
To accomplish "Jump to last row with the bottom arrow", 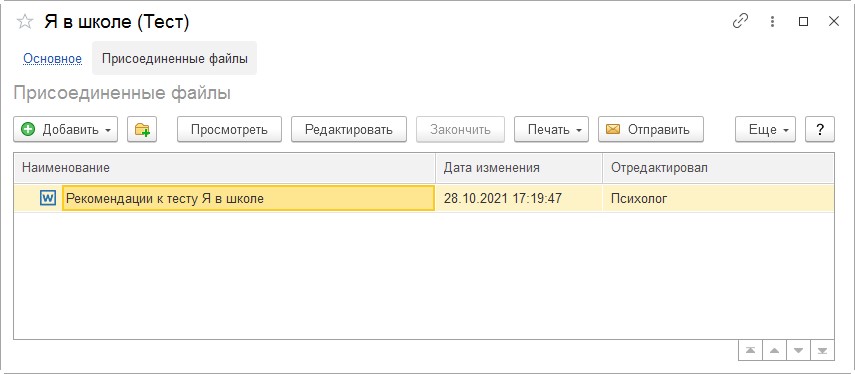I will point(822,350).
